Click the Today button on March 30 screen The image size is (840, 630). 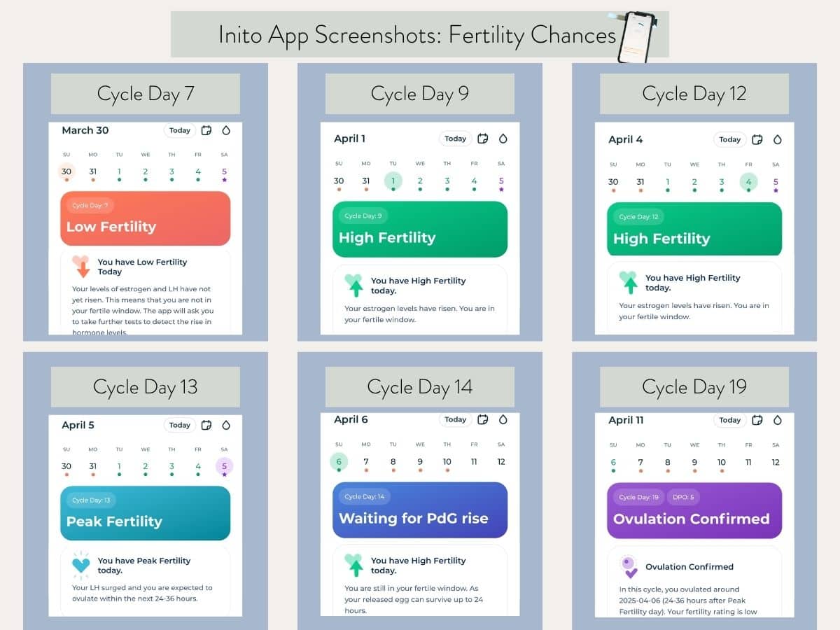[x=179, y=130]
